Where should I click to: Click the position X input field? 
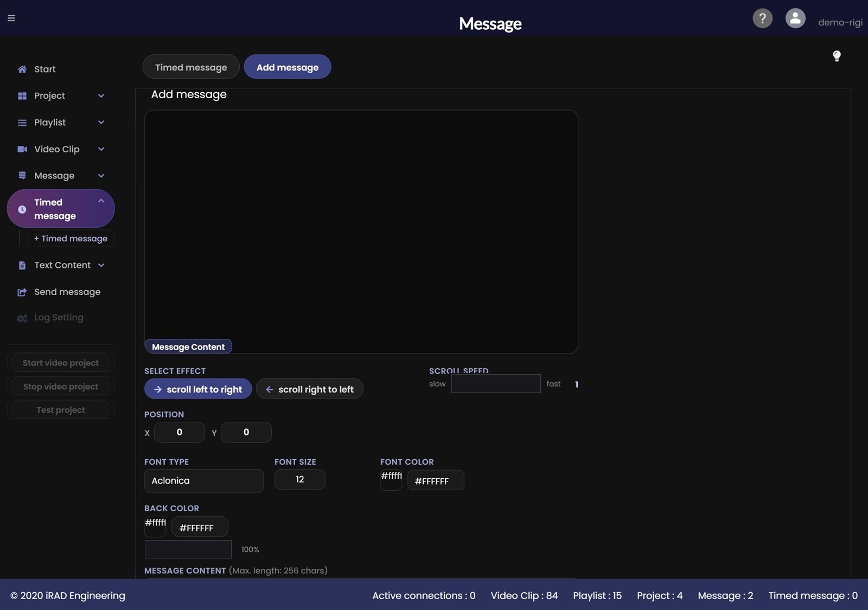coord(180,432)
